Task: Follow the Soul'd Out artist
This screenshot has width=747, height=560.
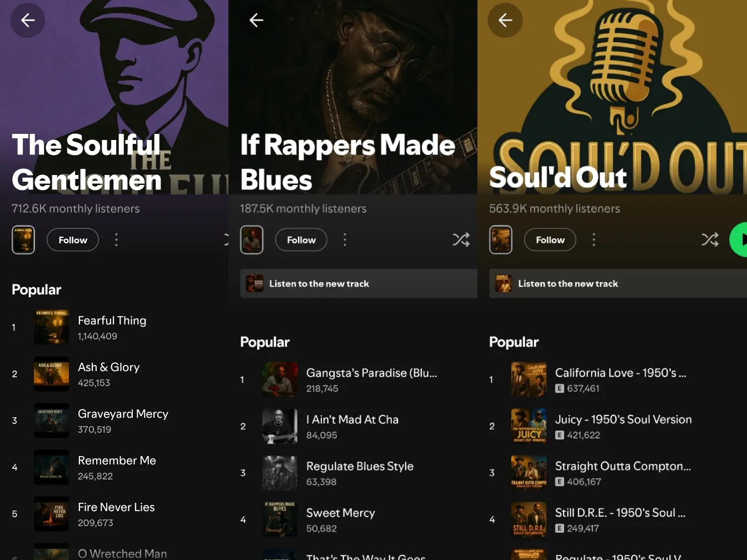Action: [550, 240]
